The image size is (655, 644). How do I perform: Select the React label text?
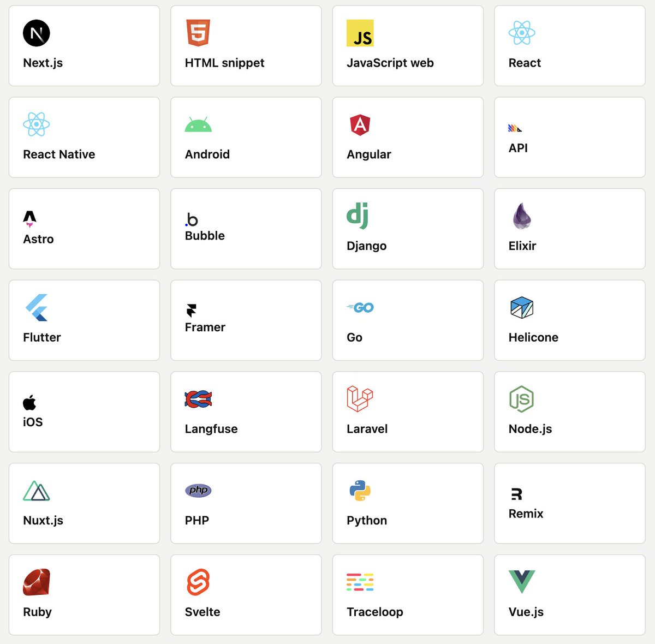pos(525,63)
